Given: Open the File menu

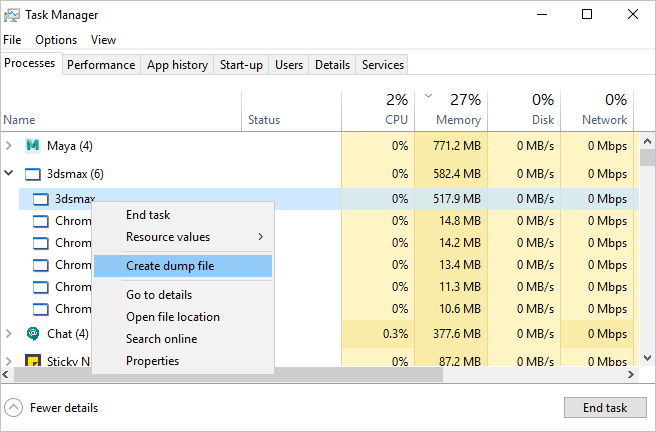Looking at the screenshot, I should tap(12, 40).
